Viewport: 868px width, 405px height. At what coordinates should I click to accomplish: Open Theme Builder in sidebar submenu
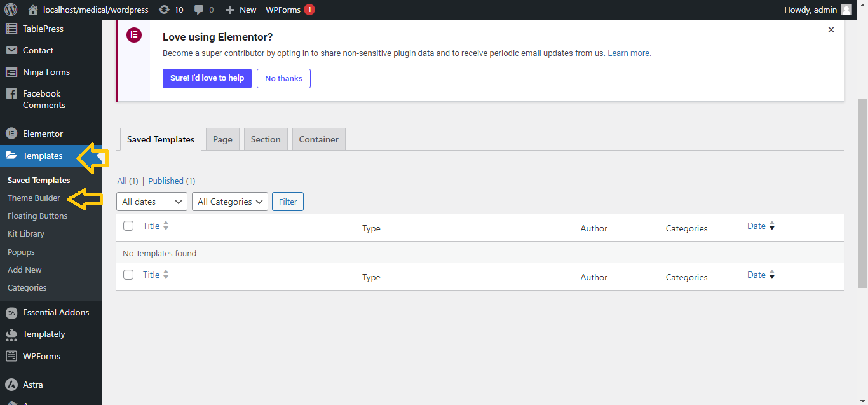pyautogui.click(x=34, y=198)
